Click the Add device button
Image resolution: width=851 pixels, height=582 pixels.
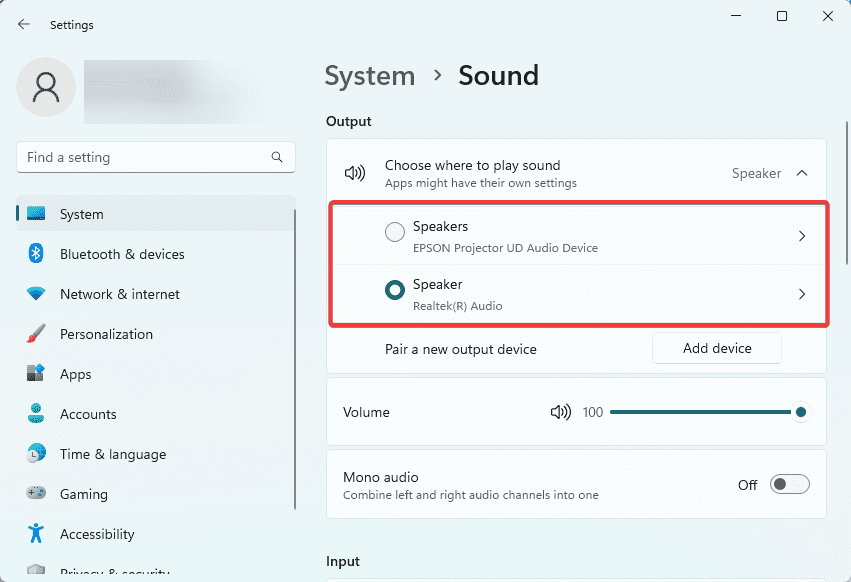click(x=717, y=348)
